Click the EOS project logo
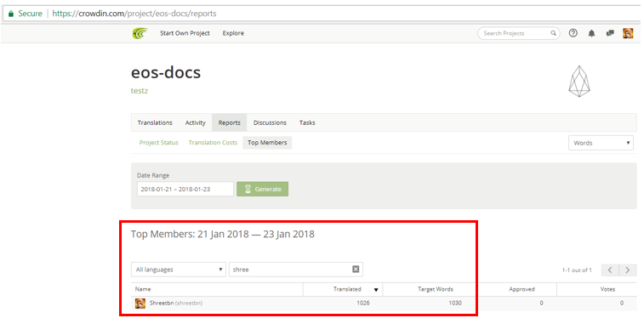The width and height of the screenshot is (644, 318). 578,82
